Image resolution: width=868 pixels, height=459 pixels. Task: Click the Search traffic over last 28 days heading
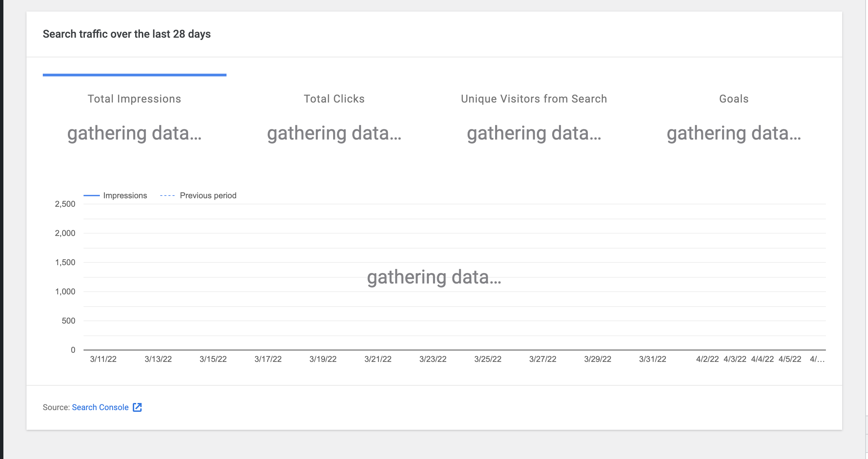127,34
